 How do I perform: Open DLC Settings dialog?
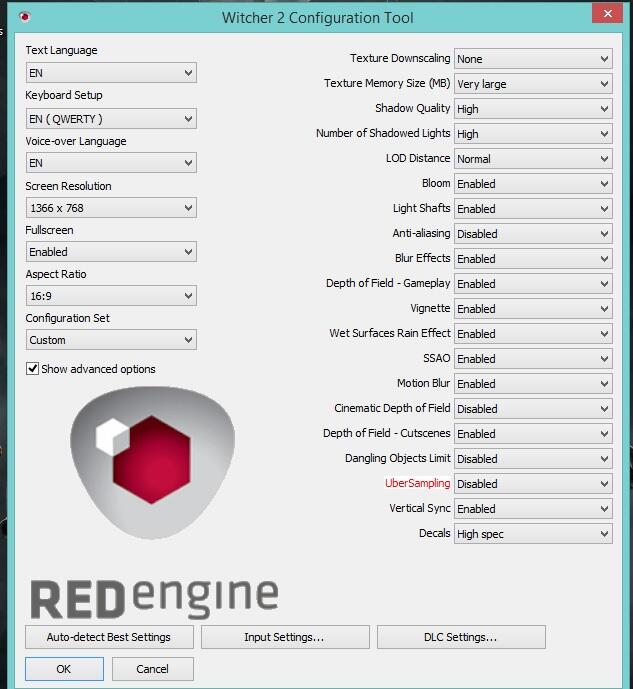(461, 637)
